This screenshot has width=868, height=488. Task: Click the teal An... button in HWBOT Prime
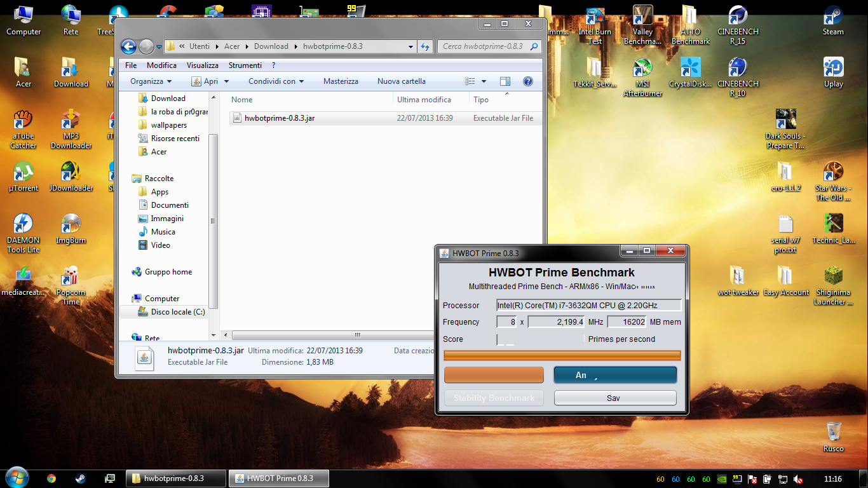[615, 375]
